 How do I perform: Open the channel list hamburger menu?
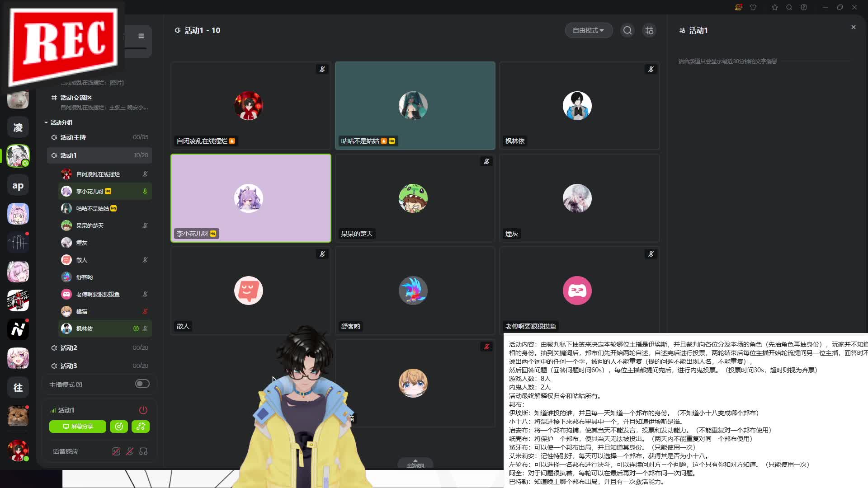[141, 36]
